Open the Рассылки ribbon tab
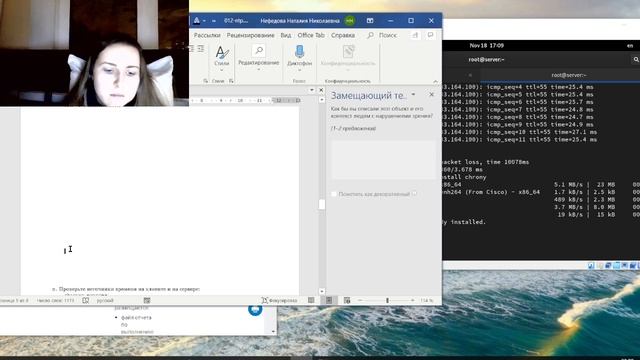This screenshot has height=360, width=640. point(207,36)
